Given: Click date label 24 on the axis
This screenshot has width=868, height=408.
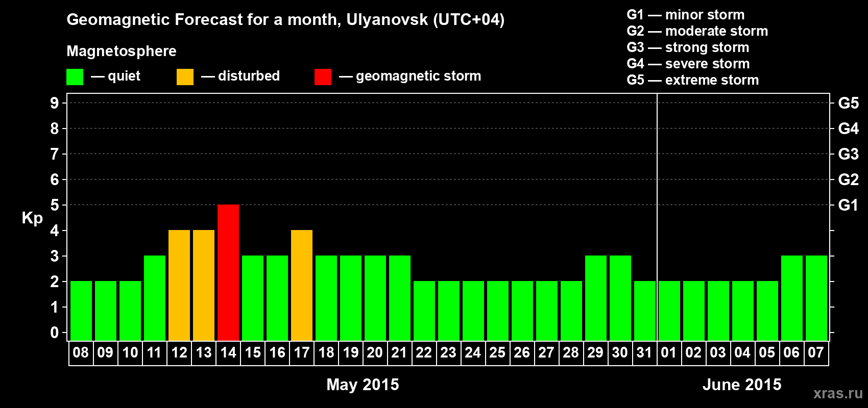Looking at the screenshot, I should (x=473, y=352).
